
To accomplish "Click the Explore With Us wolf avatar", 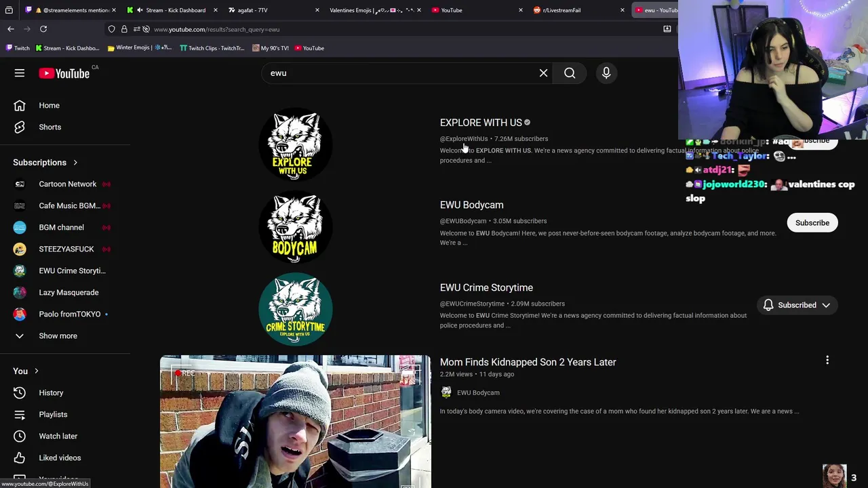I will pyautogui.click(x=296, y=144).
